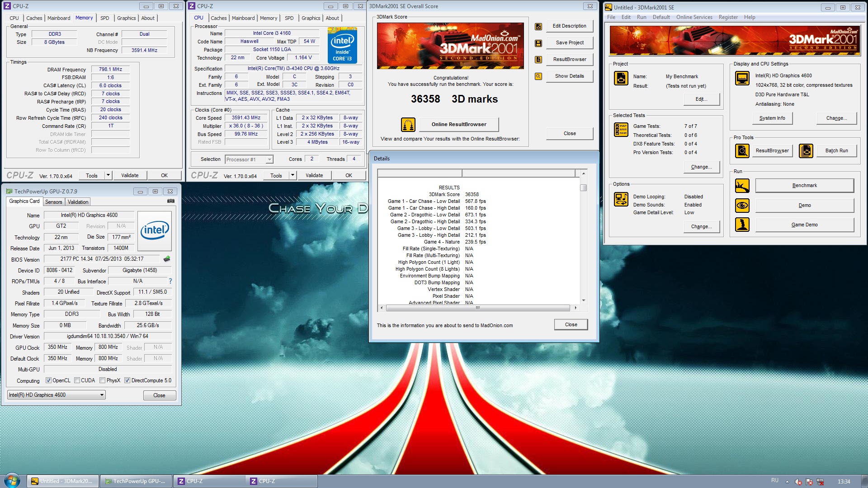868x488 pixels.
Task: Click the Demo eye icon
Action: pos(742,206)
